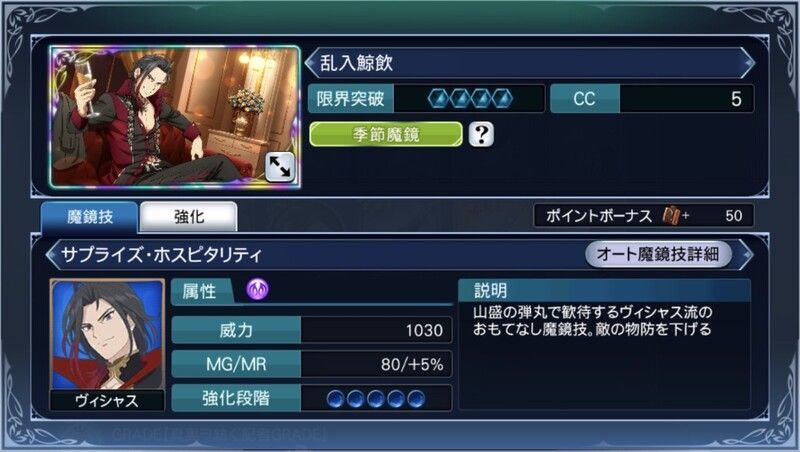
Task: Click the 乱入鯨飲 card illustration
Action: (x=175, y=117)
